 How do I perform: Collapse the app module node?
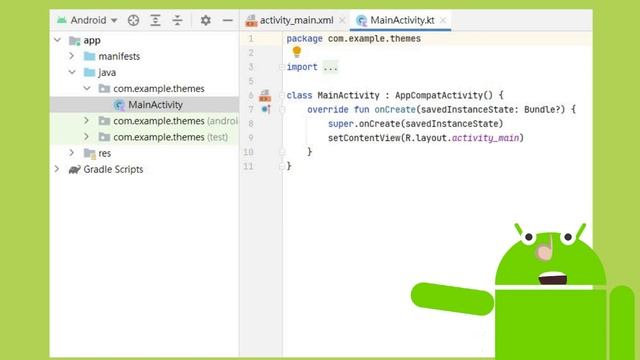(57, 40)
